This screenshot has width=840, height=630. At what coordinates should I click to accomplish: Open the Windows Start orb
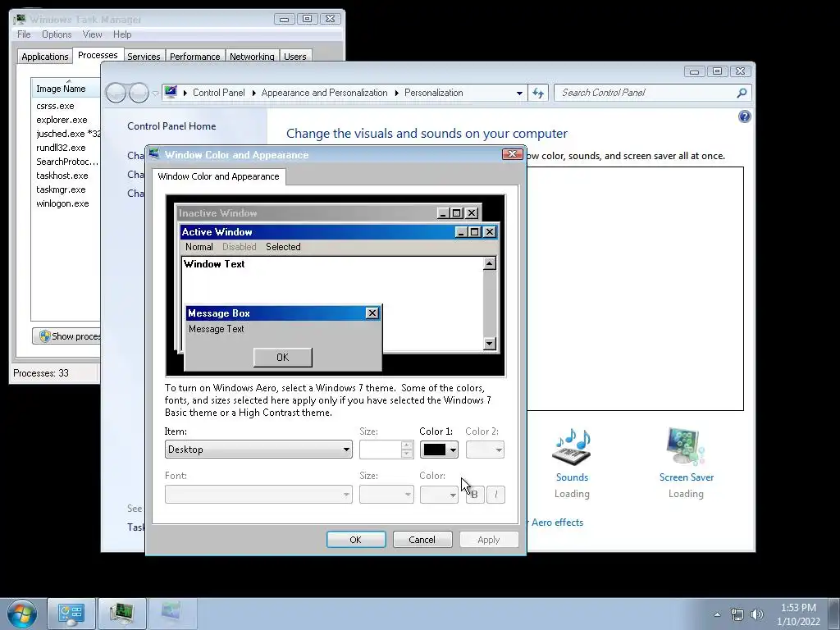[x=22, y=614]
